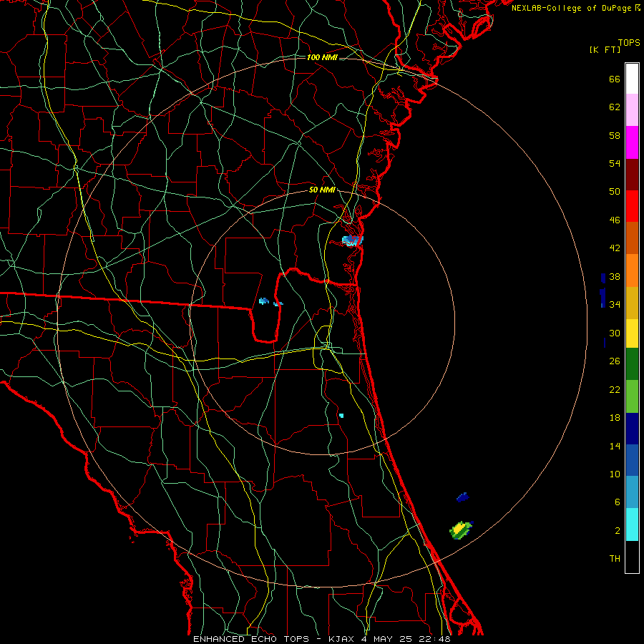
Task: Click the "4 MAY 25" date text
Action: point(387,639)
